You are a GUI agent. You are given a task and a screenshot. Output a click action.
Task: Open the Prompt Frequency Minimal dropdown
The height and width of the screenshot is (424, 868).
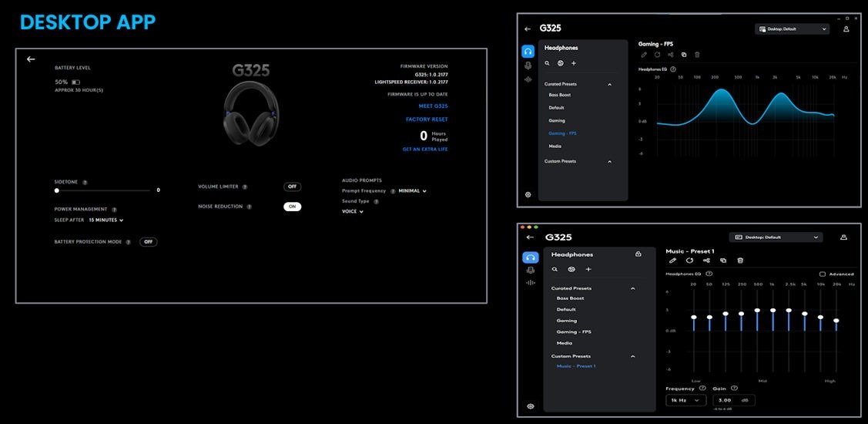point(412,191)
